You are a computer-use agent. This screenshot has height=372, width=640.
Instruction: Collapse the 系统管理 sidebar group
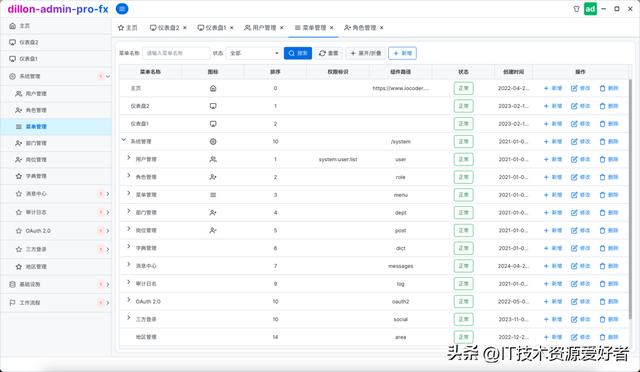[56, 76]
